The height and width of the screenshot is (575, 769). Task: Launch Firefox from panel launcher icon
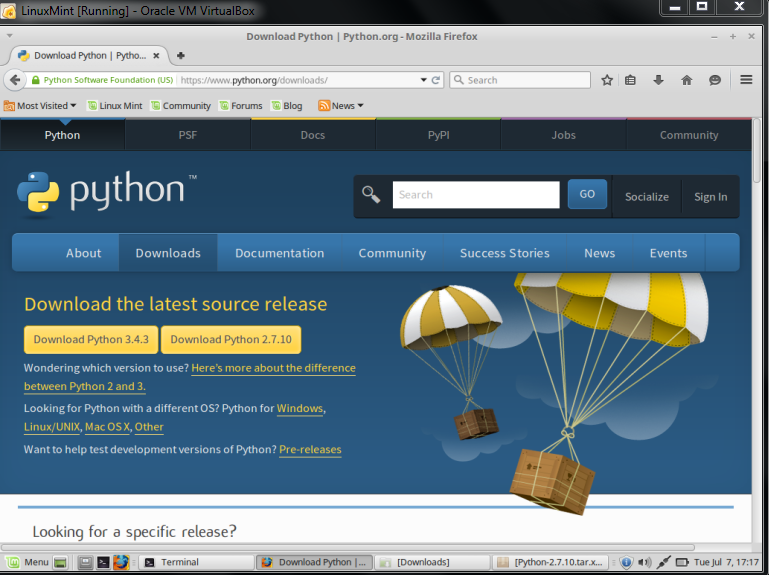121,562
